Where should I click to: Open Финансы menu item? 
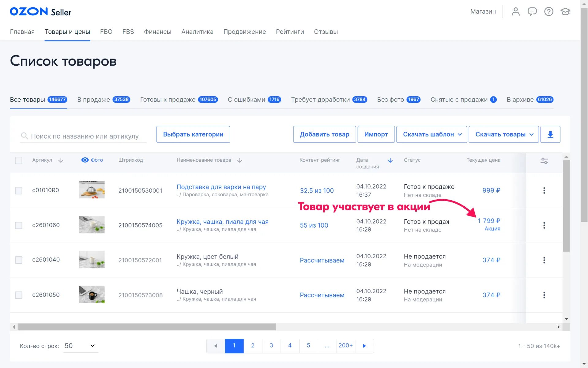(x=158, y=32)
